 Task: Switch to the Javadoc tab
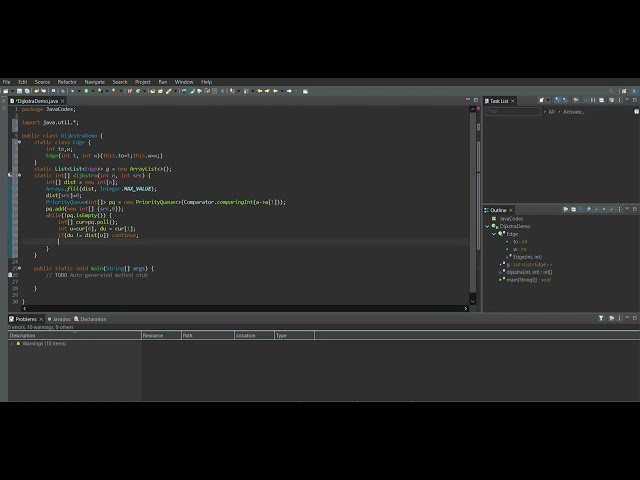[59, 319]
